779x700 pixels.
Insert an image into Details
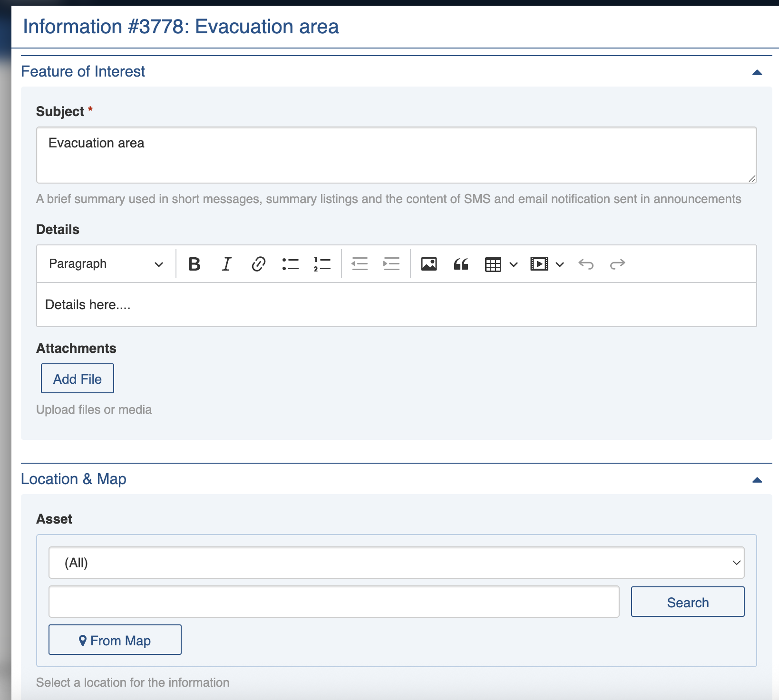[428, 264]
